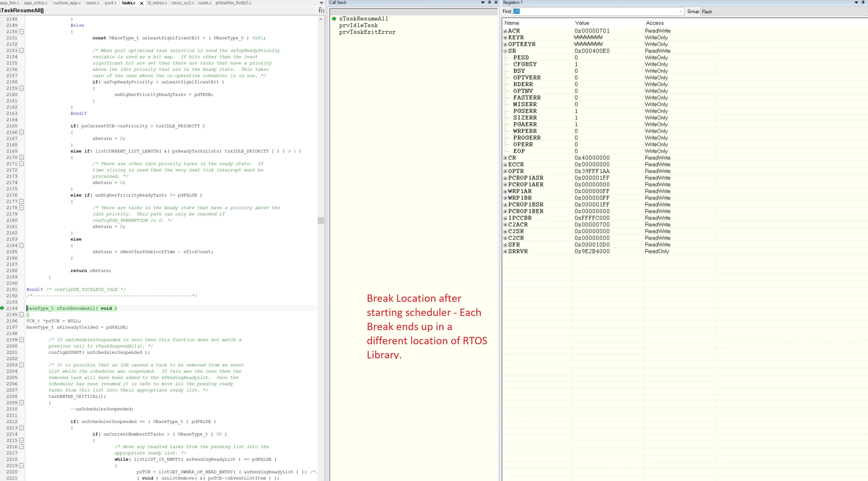Expand the KEYR register
868x481 pixels.
coord(505,37)
